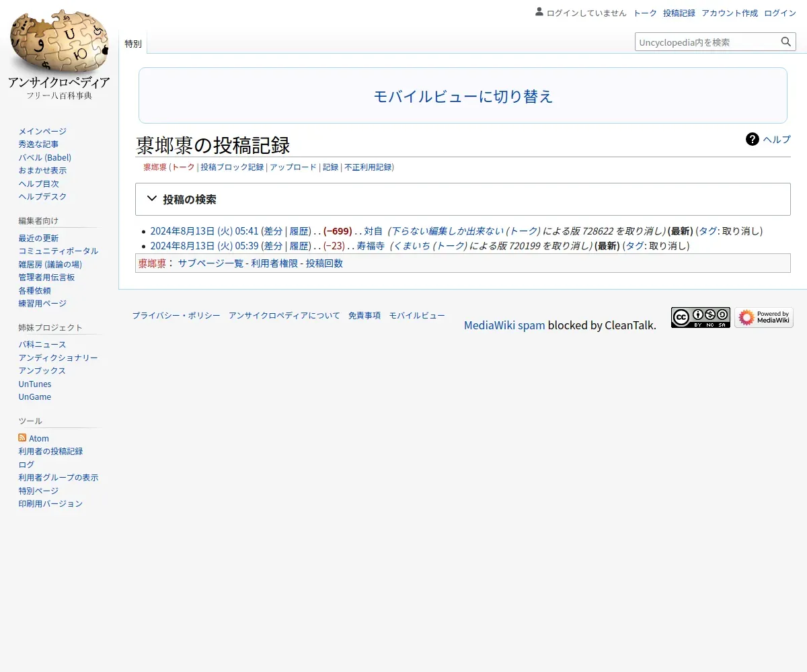The width and height of the screenshot is (807, 672).
Task: Open ログ in the tools section
Action: 26,464
